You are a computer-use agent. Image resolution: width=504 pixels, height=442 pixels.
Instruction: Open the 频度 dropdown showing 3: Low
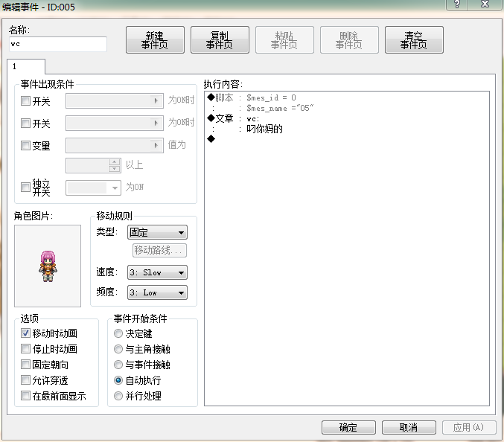click(x=157, y=292)
